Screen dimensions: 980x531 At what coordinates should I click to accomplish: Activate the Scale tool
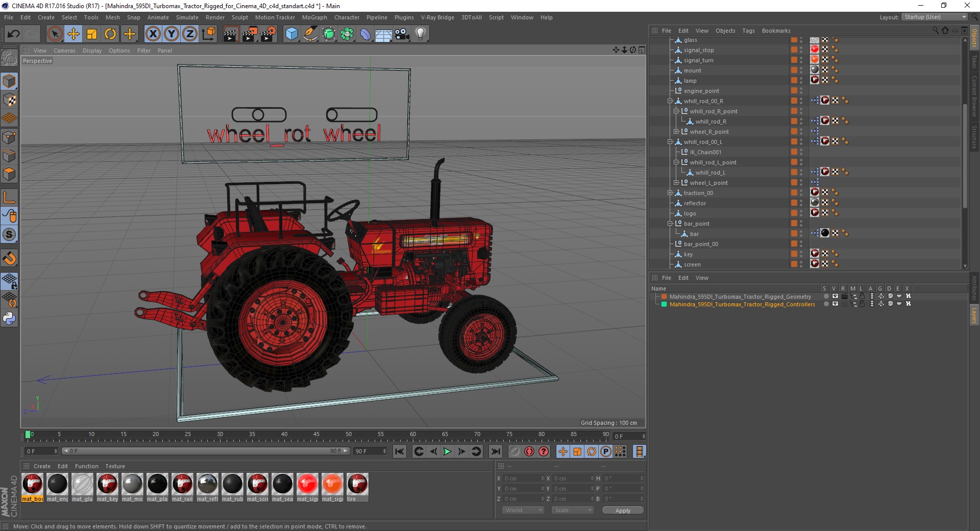coord(92,34)
